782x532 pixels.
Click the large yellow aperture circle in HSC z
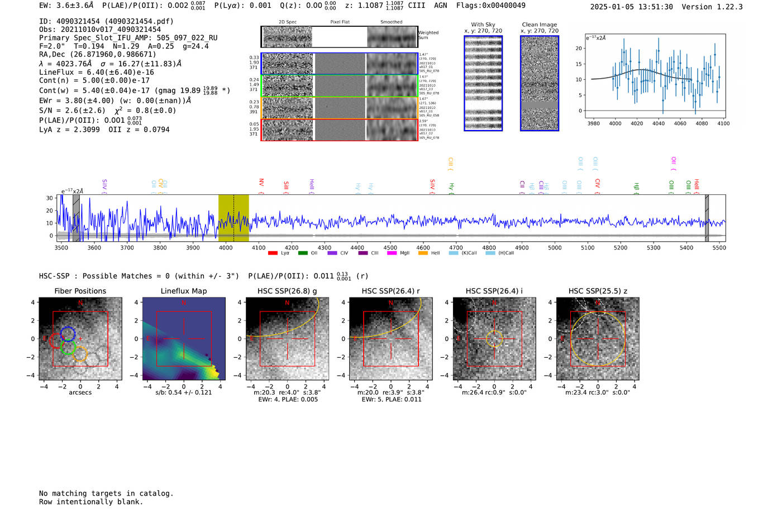[x=598, y=339]
